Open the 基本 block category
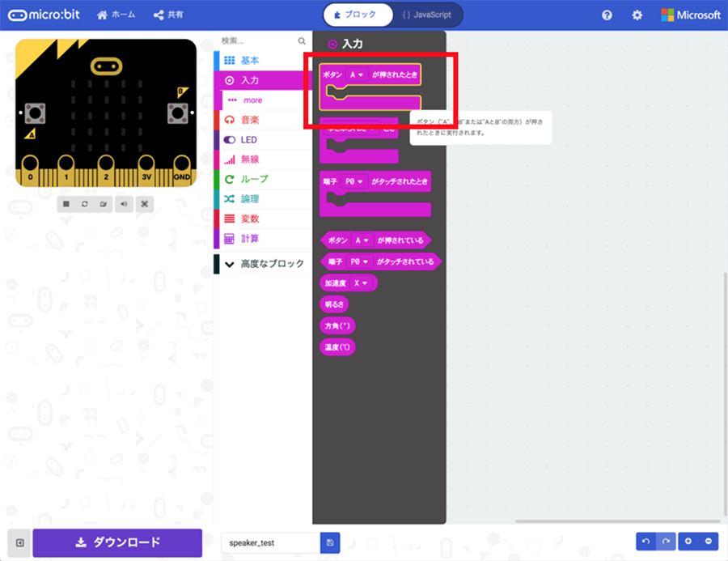 263,61
